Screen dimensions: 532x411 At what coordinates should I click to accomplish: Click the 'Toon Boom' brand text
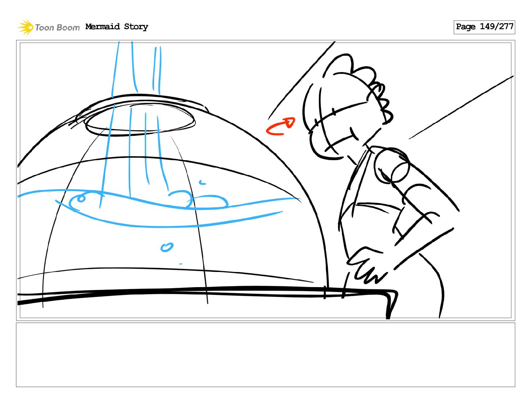pos(57,28)
